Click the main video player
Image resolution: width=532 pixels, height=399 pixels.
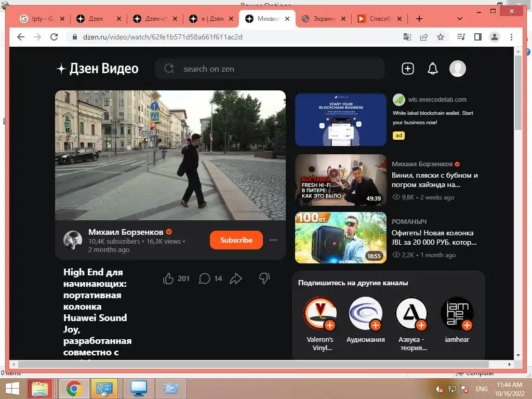coord(170,155)
